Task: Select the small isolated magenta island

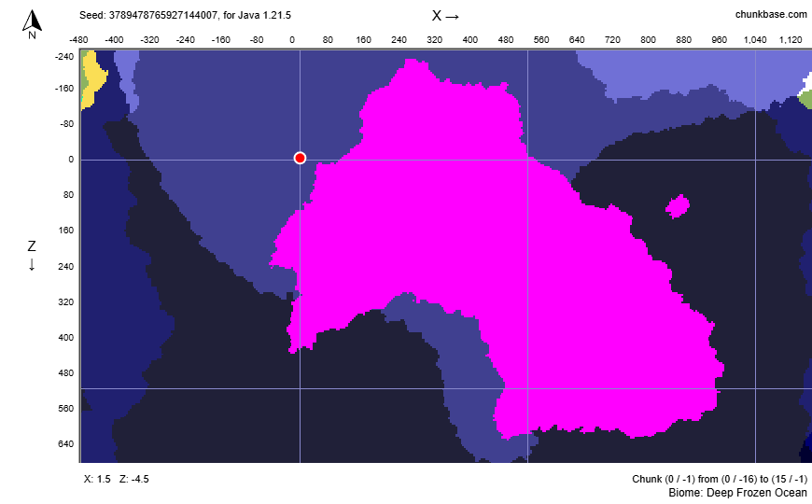Action: click(x=678, y=205)
